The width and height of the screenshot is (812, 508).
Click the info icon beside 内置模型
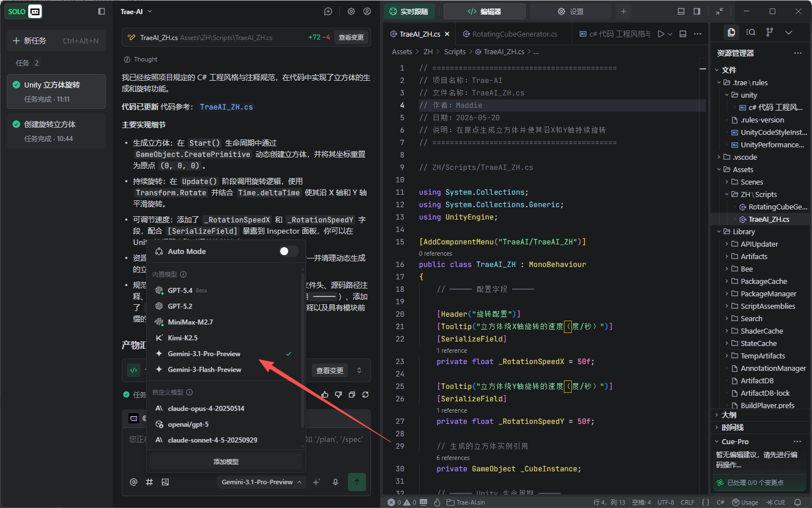point(183,274)
